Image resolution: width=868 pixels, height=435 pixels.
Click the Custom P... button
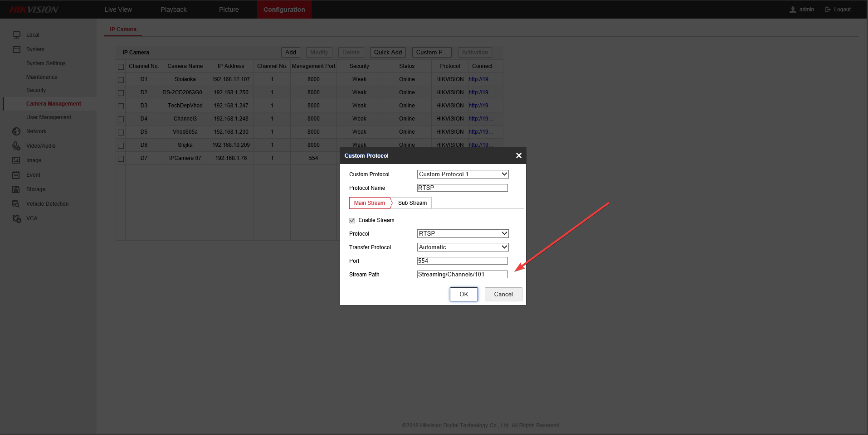432,53
